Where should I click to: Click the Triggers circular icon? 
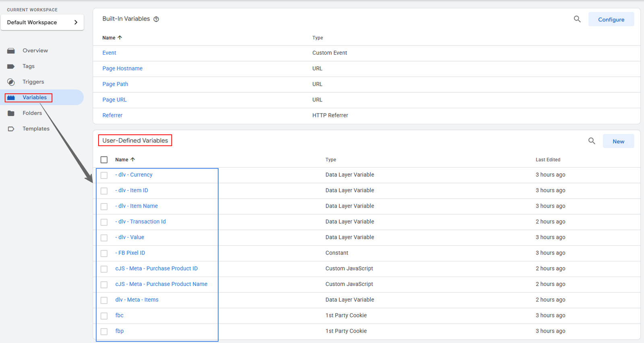tap(11, 82)
